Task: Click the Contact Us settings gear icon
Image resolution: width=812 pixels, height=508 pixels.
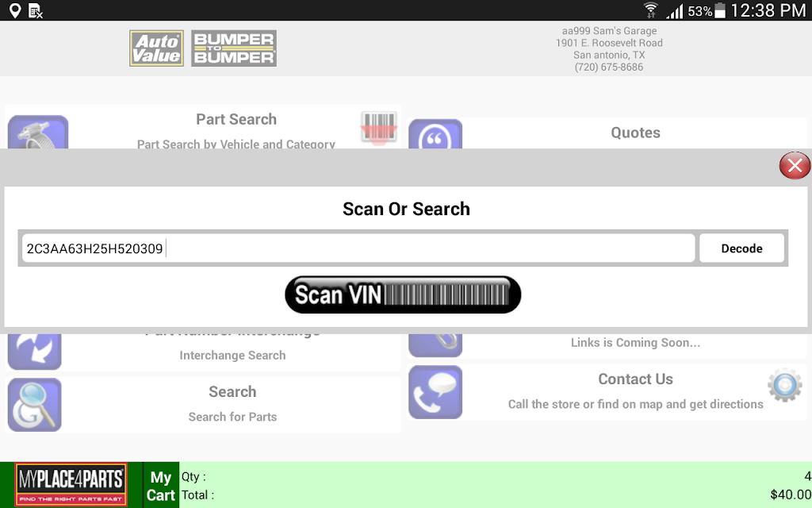Action: coord(784,386)
